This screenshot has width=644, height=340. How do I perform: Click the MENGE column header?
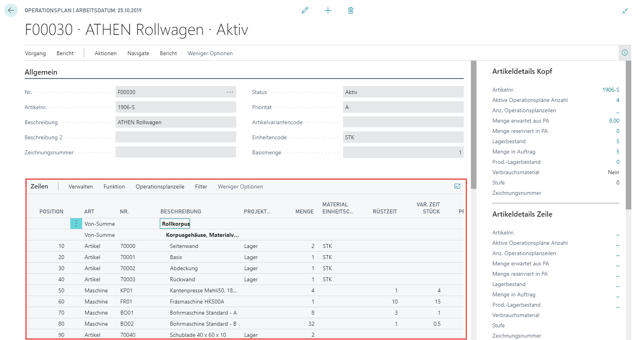click(305, 211)
